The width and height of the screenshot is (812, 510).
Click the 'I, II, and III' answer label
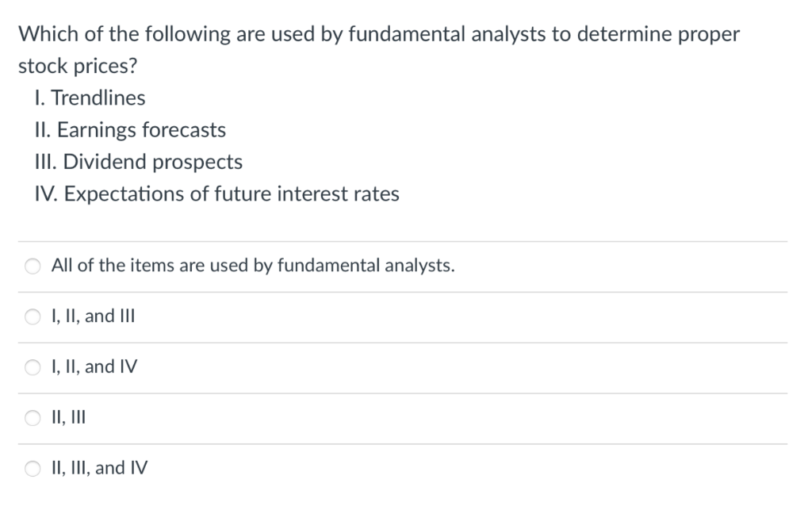[x=94, y=316]
